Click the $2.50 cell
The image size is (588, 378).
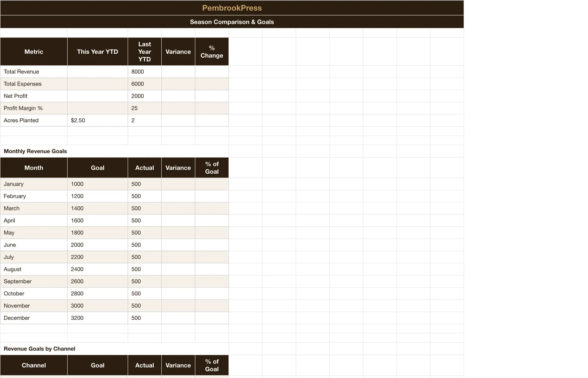point(98,120)
